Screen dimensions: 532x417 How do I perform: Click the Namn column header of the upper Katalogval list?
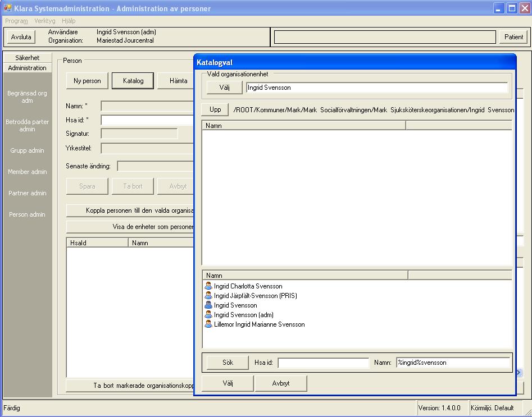(x=304, y=126)
